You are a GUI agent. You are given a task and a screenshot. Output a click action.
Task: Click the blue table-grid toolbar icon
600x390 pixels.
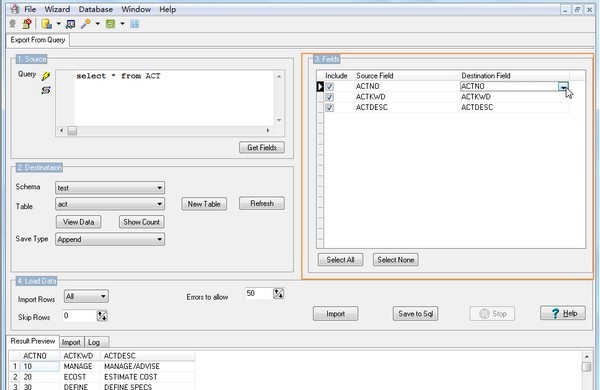point(135,24)
